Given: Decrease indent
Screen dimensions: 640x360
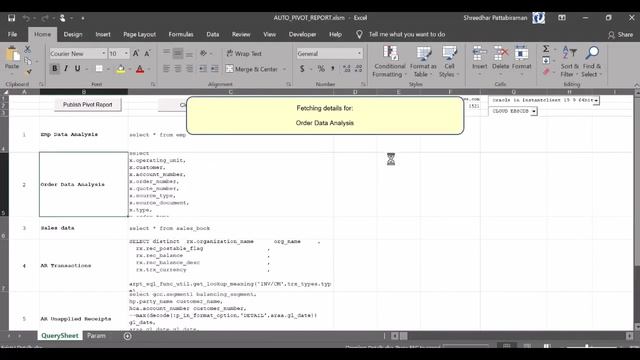Looking at the screenshot, I should click(203, 69).
